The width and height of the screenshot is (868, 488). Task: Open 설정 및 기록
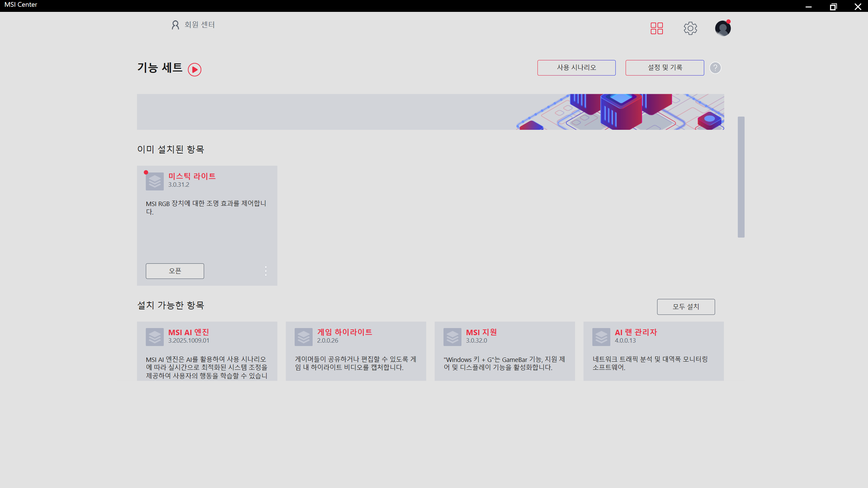665,68
